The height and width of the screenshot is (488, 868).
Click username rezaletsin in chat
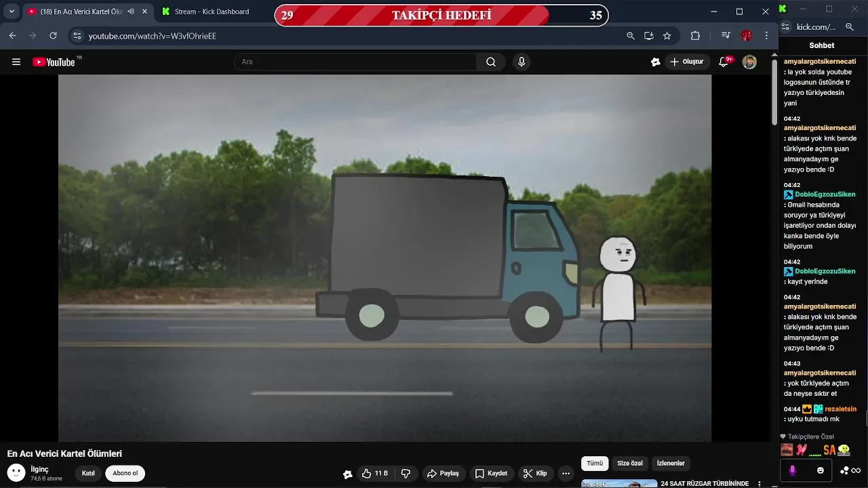coord(841,409)
